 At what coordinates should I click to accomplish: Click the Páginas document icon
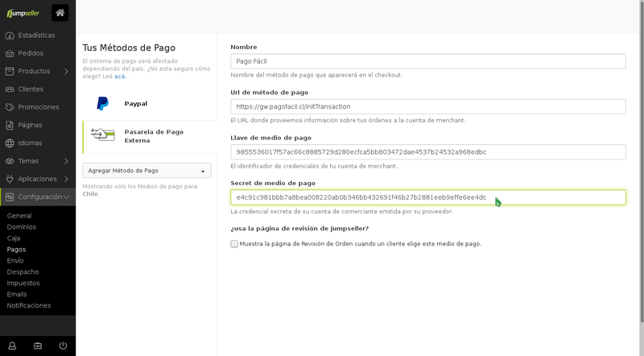[x=10, y=125]
